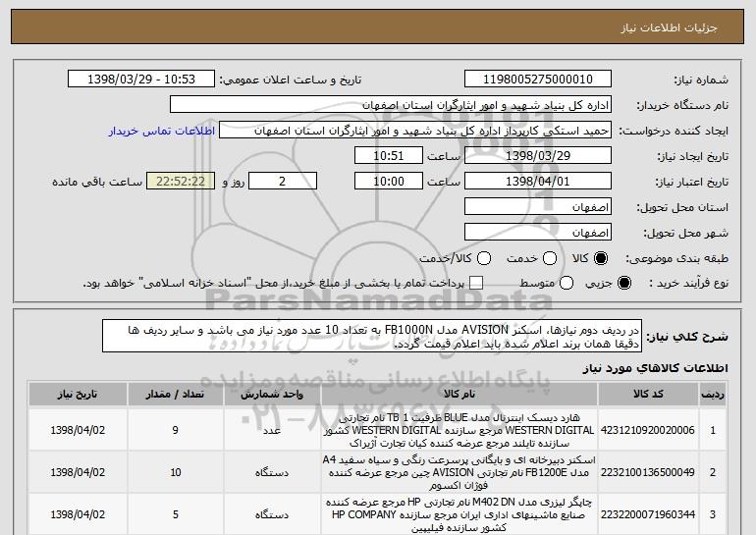The width and height of the screenshot is (756, 535).
Task: Click the need number field 1198005275000010
Action: (x=538, y=80)
